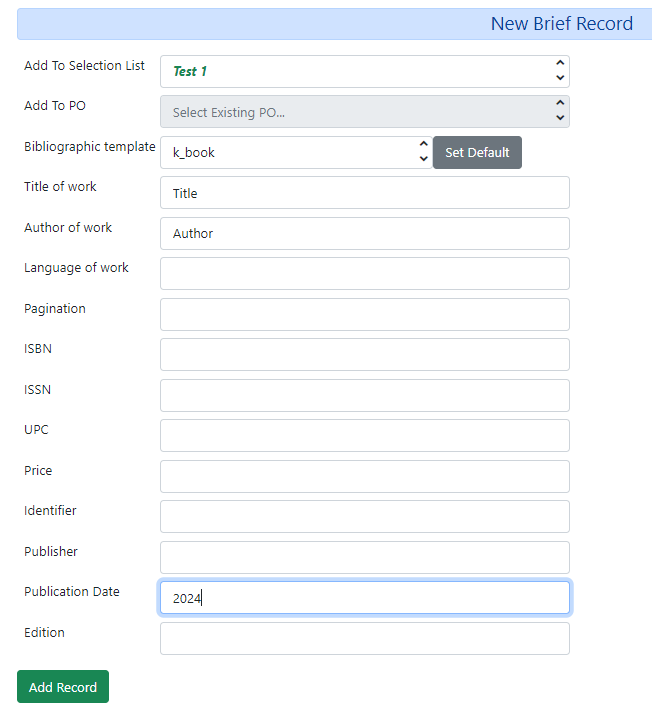Image resolution: width=652 pixels, height=711 pixels.
Task: Click into the Publisher field
Action: (364, 557)
